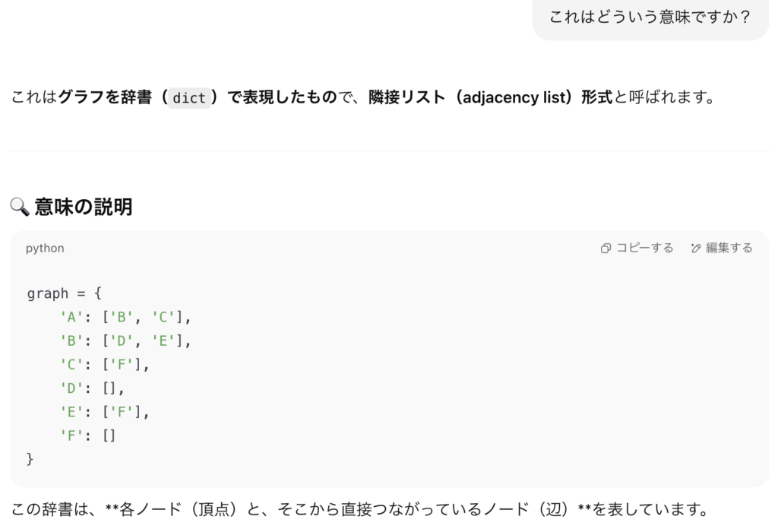
Task: Click the inline dict code chip
Action: [189, 98]
